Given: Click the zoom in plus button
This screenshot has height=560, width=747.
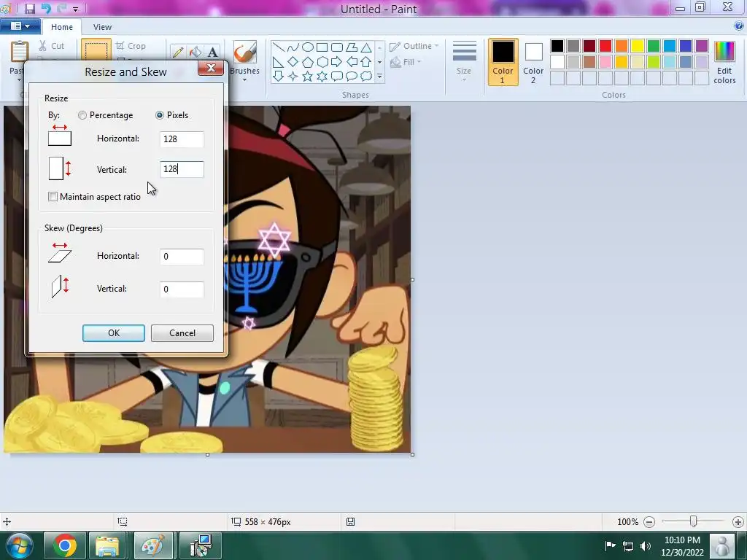Looking at the screenshot, I should pos(738,522).
